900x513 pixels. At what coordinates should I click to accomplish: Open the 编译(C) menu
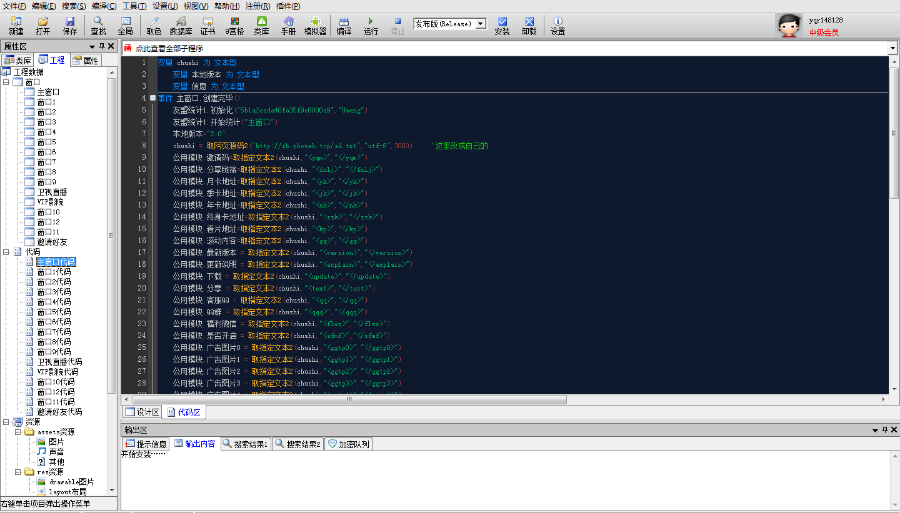click(x=104, y=6)
